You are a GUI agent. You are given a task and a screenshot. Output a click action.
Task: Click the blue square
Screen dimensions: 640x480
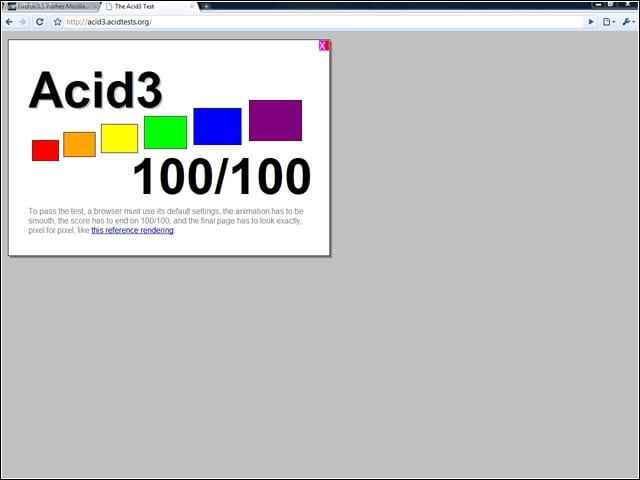tap(217, 126)
